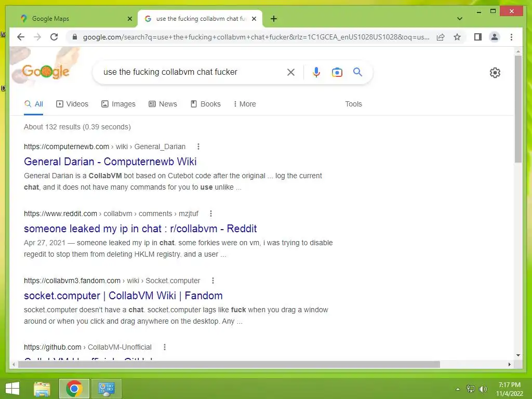The image size is (532, 399).
Task: Switch to Books results
Action: point(206,104)
